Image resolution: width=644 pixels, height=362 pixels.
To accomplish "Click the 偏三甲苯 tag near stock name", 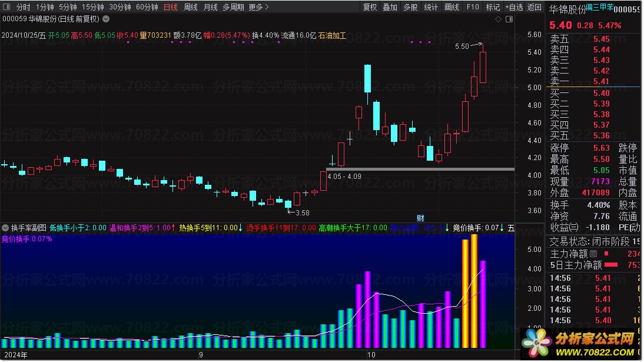I will pyautogui.click(x=600, y=7).
